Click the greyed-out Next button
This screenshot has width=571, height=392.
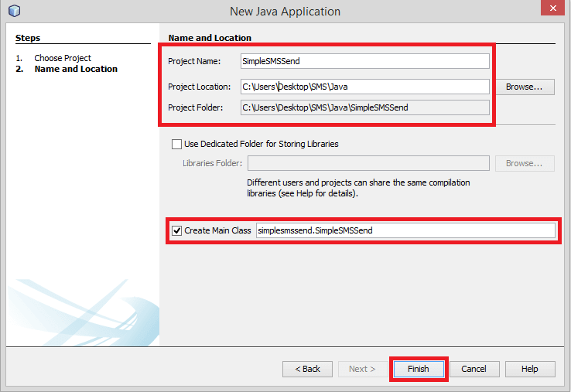click(x=362, y=369)
